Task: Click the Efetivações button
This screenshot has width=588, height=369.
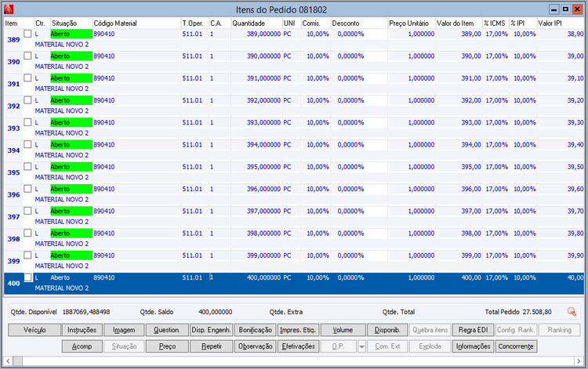Action: click(299, 346)
